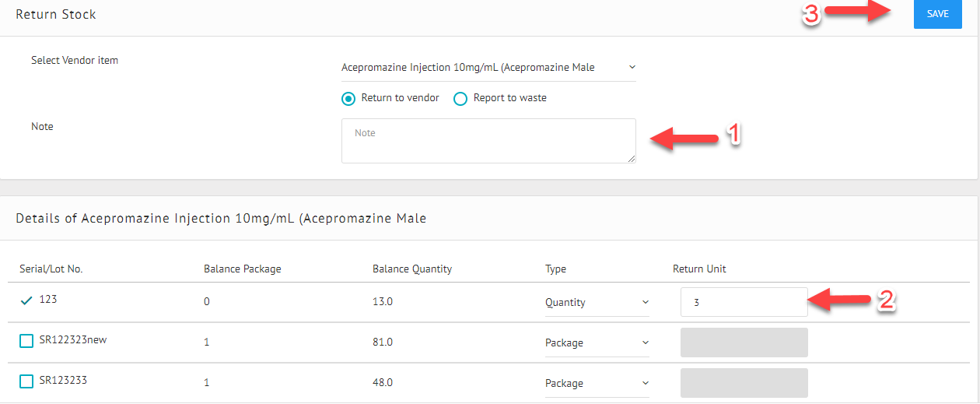Click balance package value 1 for SR123233

point(206,383)
